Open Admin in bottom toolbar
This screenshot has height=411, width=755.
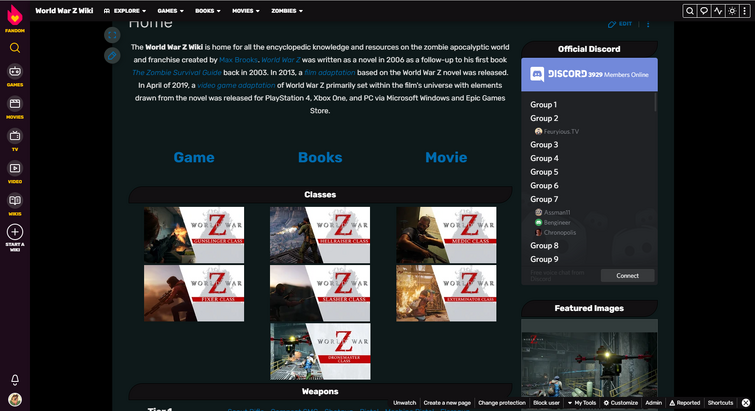[x=653, y=403]
